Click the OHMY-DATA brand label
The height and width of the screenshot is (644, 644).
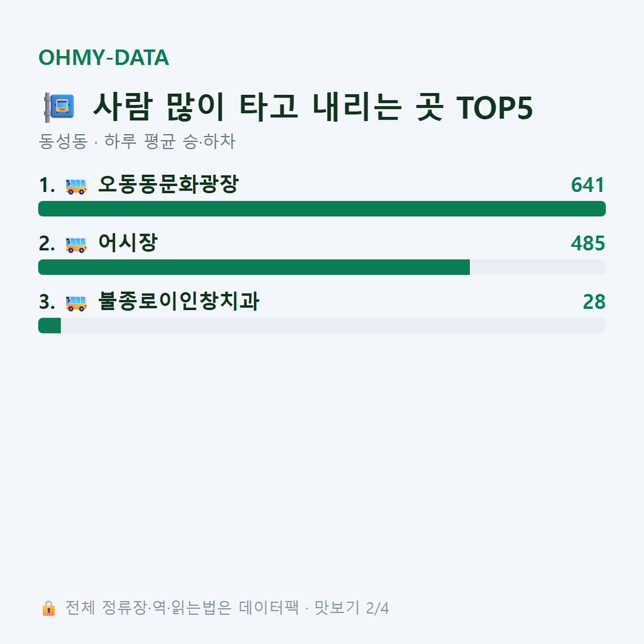point(104,57)
